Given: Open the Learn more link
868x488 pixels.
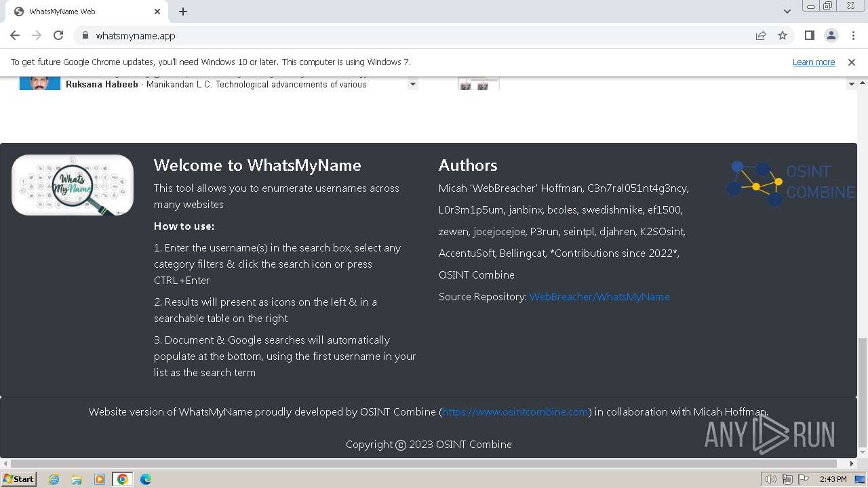Looking at the screenshot, I should 814,62.
